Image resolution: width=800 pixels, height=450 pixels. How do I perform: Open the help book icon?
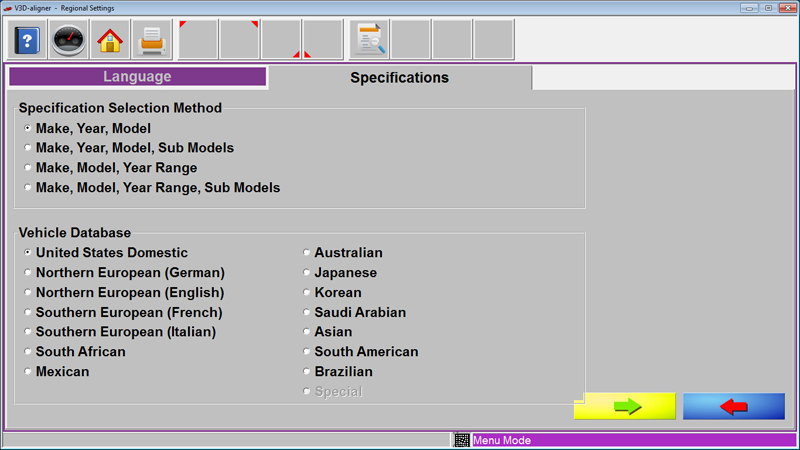click(27, 40)
